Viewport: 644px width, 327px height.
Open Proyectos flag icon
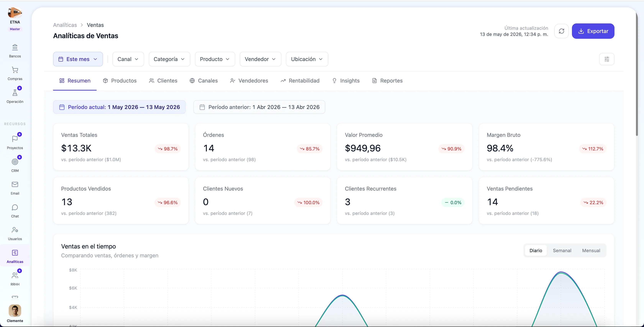pos(15,139)
